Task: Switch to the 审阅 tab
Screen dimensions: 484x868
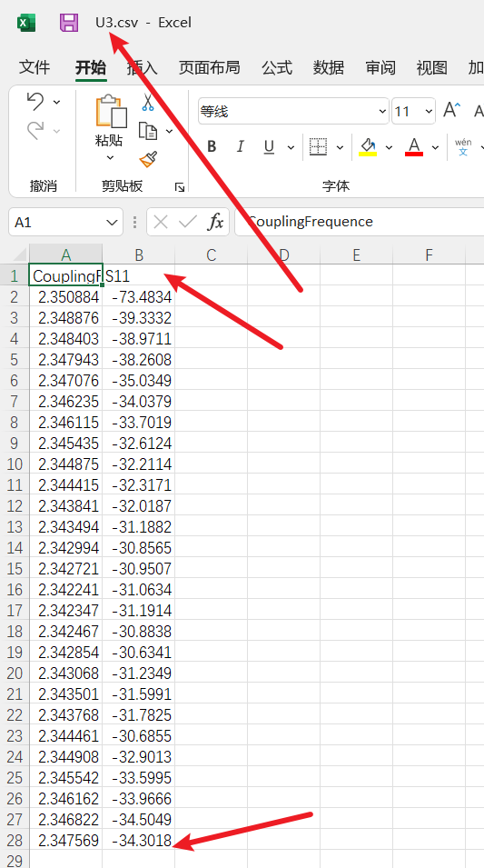Action: 380,67
